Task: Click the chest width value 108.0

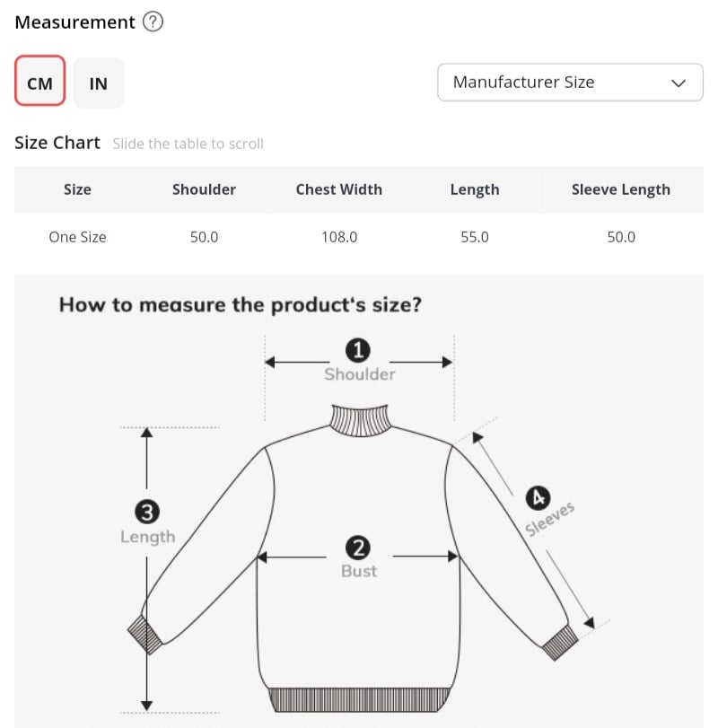Action: pyautogui.click(x=338, y=237)
